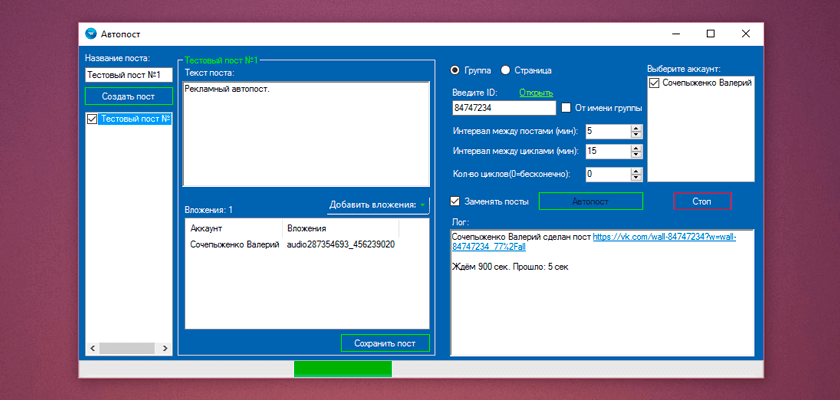Enable the От имени группы checkbox

pyautogui.click(x=566, y=108)
